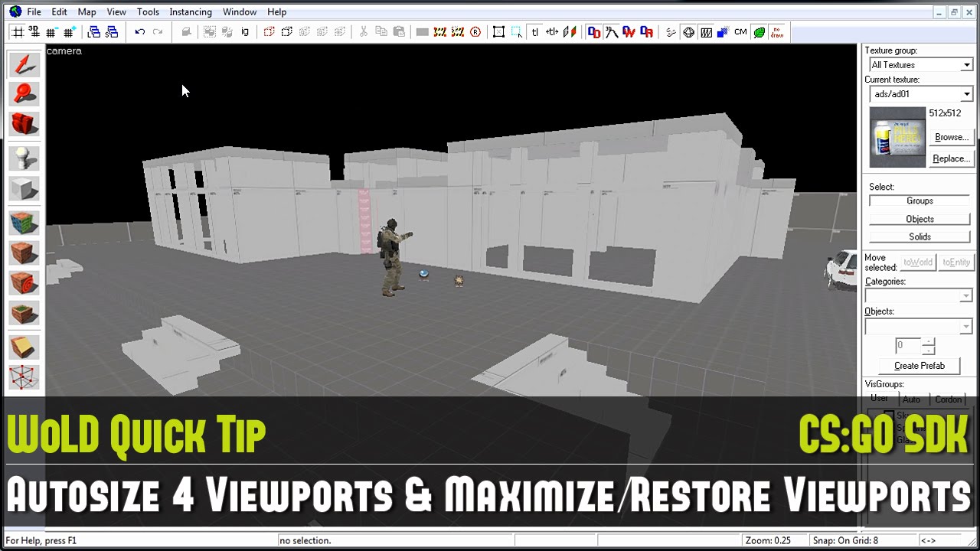
Task: Toggle the 3D grid icon
Action: (34, 32)
